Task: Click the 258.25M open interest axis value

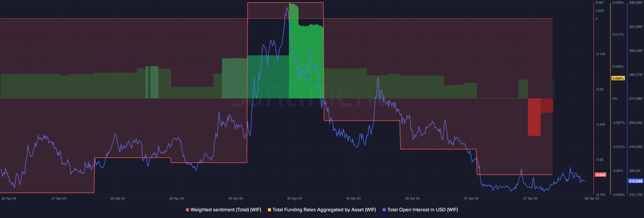Action: [x=636, y=123]
